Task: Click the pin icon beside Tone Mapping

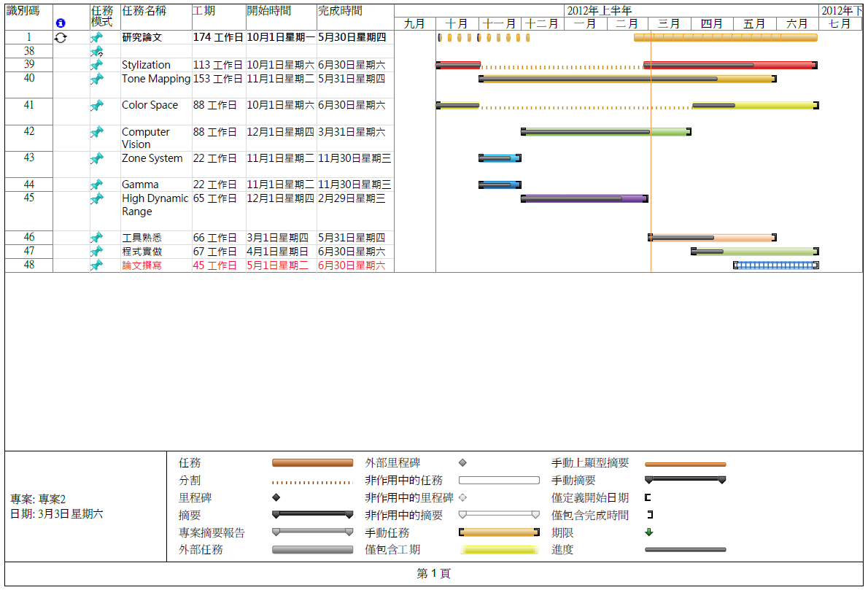Action: point(96,79)
